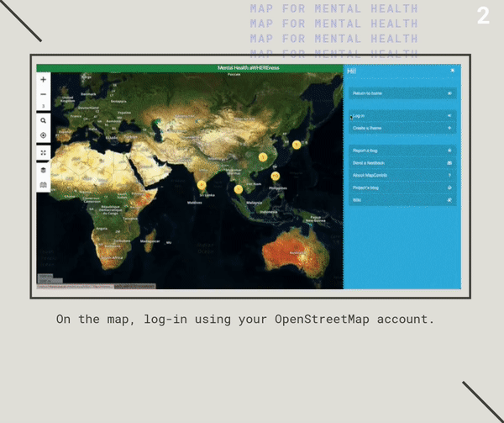504x423 pixels.
Task: Click the Mental Health aWHEREness title
Action: coord(248,68)
